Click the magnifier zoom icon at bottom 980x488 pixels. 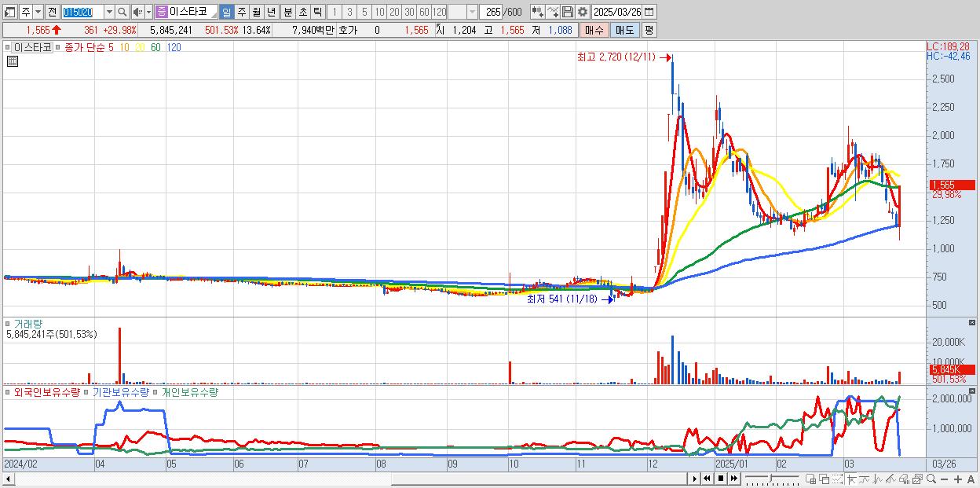coord(931,479)
